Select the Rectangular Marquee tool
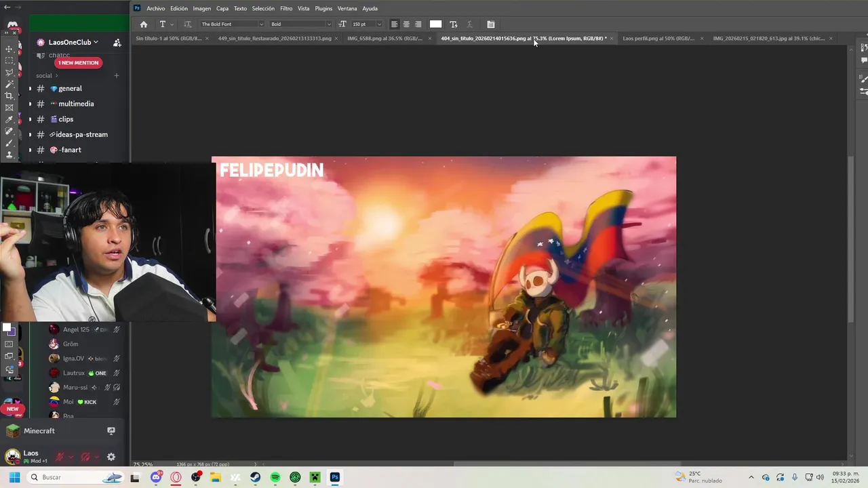 pyautogui.click(x=9, y=60)
